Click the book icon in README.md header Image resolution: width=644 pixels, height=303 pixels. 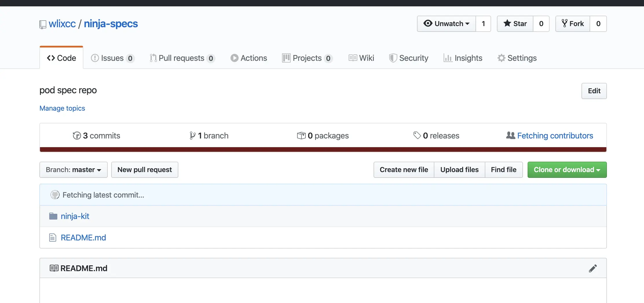point(54,268)
